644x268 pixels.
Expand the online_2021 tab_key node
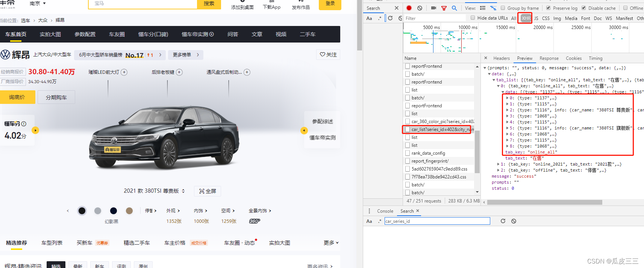498,164
